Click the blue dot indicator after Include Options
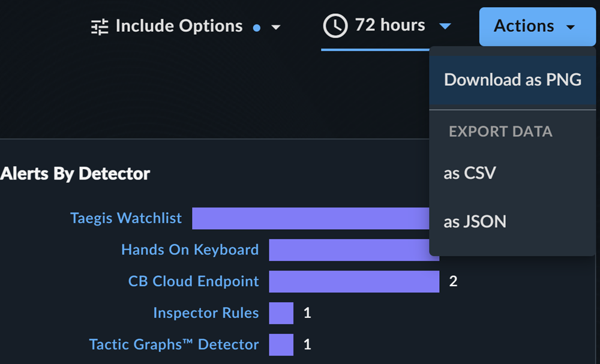600x364 pixels. (257, 28)
